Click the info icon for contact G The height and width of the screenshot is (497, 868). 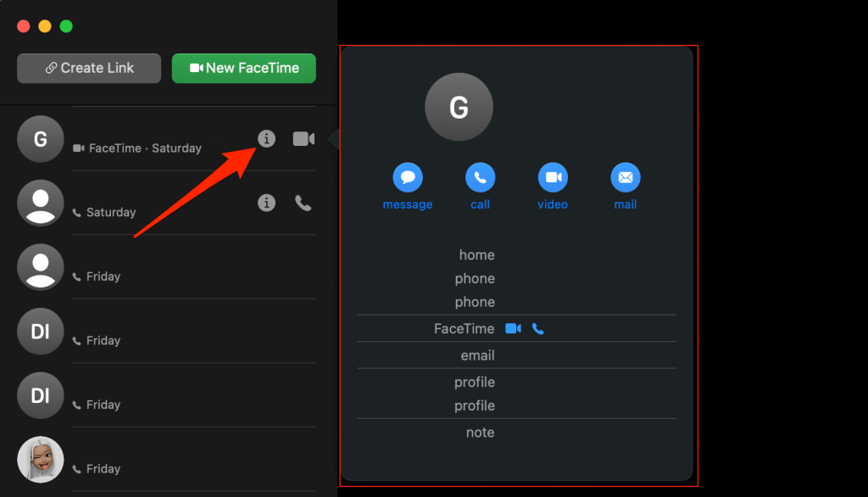[266, 138]
